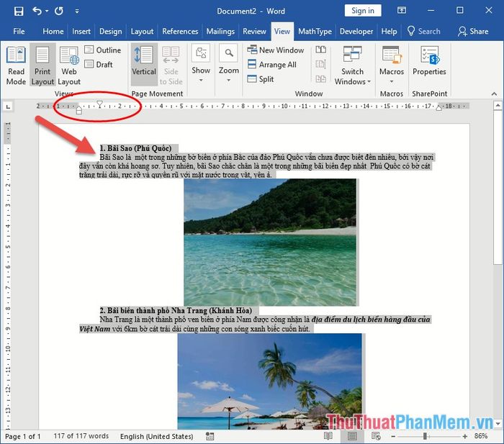Viewport: 504px width, 444px height.
Task: Click the vertical scrollbar up arrow
Action: (x=498, y=105)
